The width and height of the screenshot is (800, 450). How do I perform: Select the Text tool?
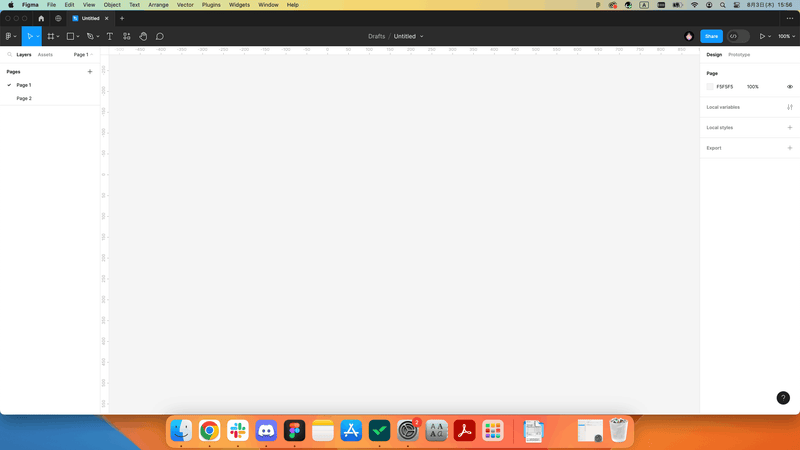110,36
